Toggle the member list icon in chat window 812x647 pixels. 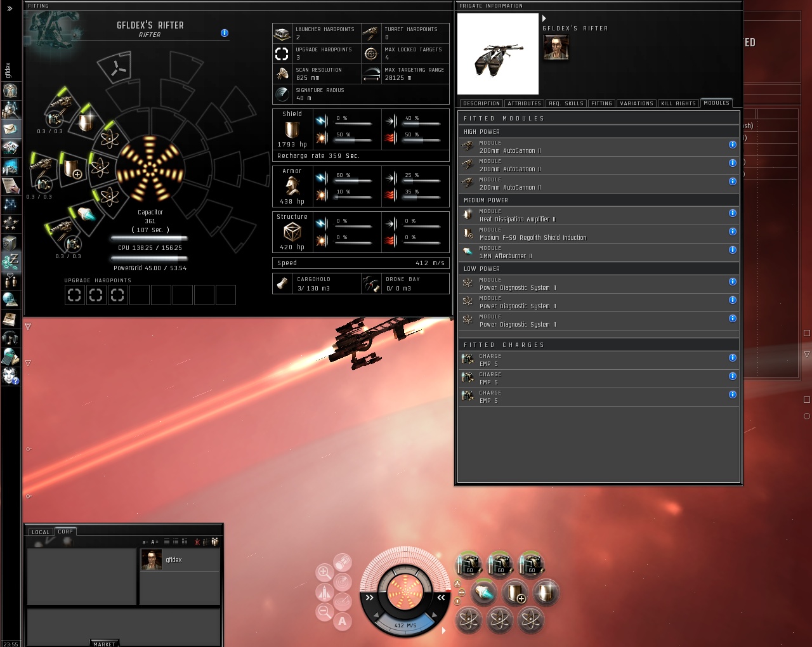tap(215, 542)
